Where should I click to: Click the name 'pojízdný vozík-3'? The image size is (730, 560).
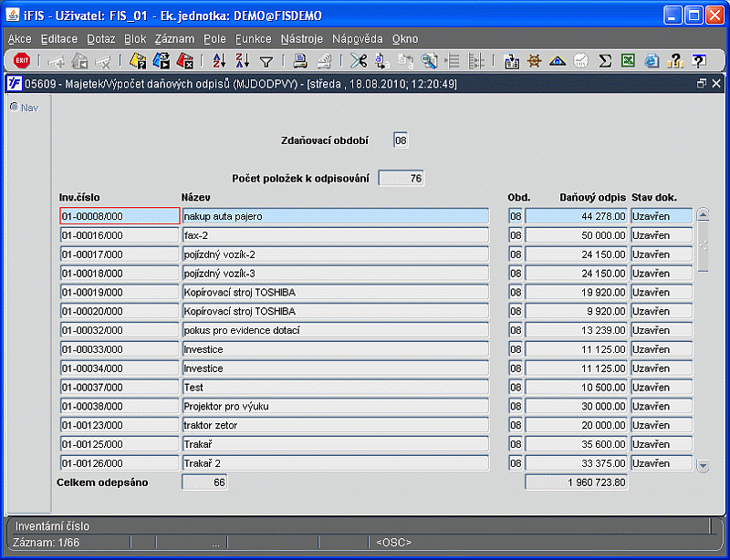(335, 274)
